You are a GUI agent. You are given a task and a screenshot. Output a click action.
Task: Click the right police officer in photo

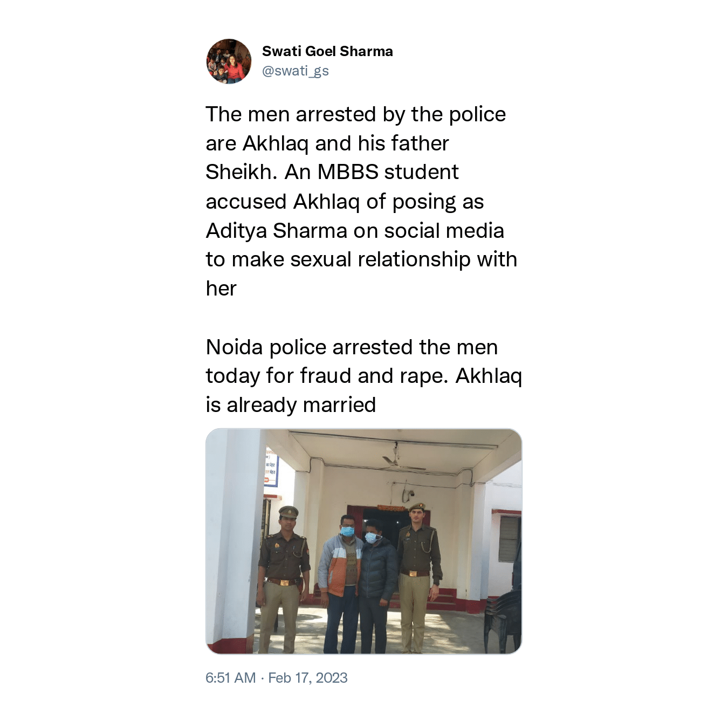(x=420, y=577)
